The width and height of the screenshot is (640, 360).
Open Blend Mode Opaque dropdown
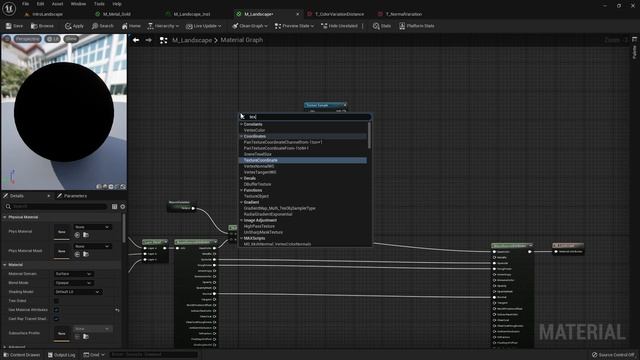point(73,283)
